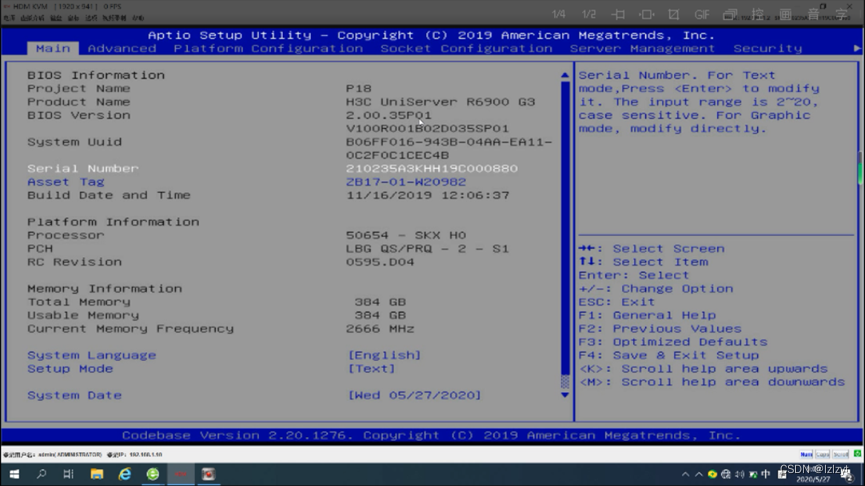Click the PCH value LBG QS/PRQ - 2 - S1
865x486 pixels.
[x=428, y=249]
